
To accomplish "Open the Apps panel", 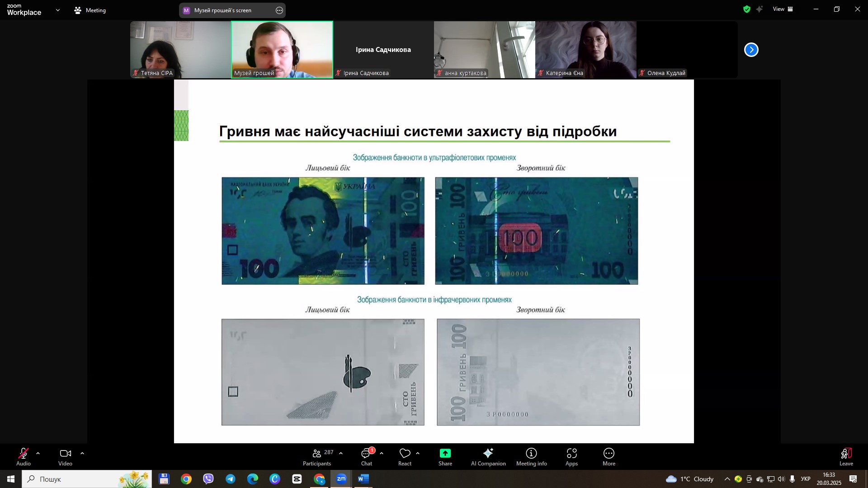I will click(571, 457).
